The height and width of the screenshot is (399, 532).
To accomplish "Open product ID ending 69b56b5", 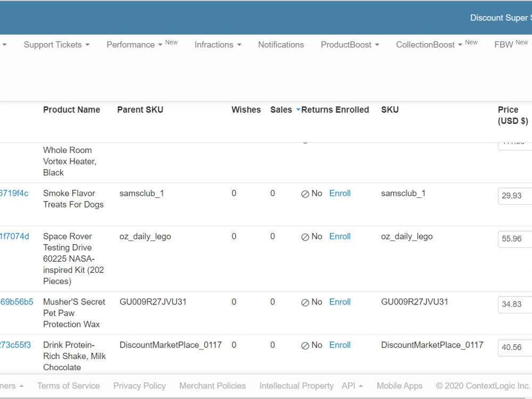I will (16, 302).
